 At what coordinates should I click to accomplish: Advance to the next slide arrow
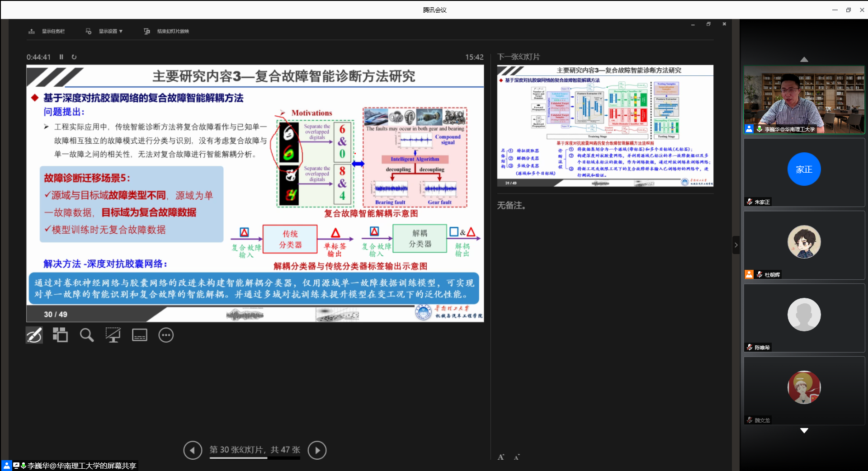tap(317, 450)
